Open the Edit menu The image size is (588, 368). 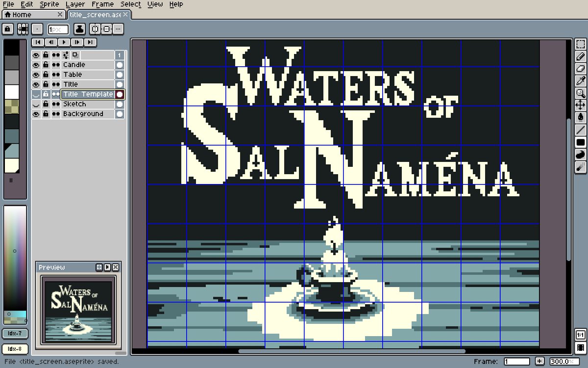click(x=27, y=4)
